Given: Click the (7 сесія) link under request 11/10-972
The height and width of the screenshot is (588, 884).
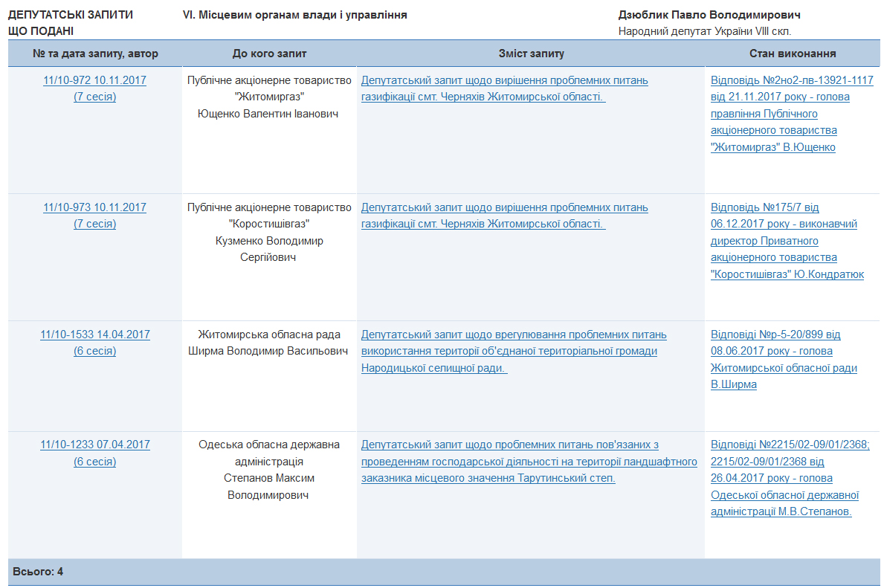Looking at the screenshot, I should [x=94, y=97].
